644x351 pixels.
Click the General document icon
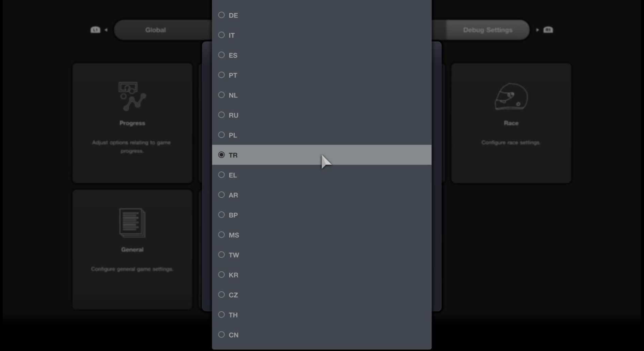pos(132,223)
